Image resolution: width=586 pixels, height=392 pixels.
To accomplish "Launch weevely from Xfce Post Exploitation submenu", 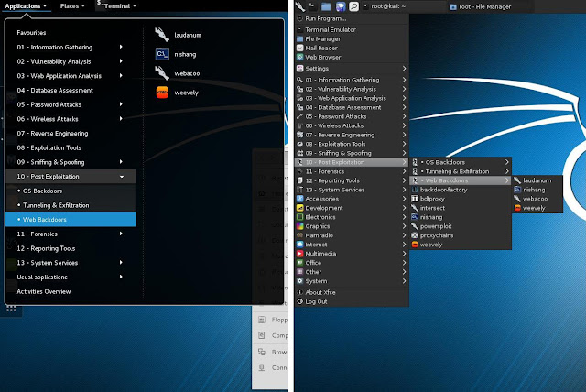I will [x=460, y=245].
